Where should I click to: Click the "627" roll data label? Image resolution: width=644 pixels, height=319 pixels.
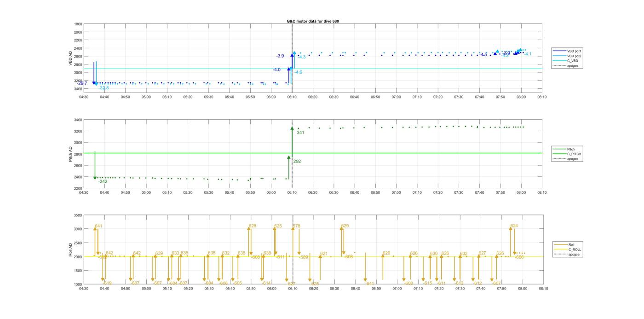coord(483,253)
